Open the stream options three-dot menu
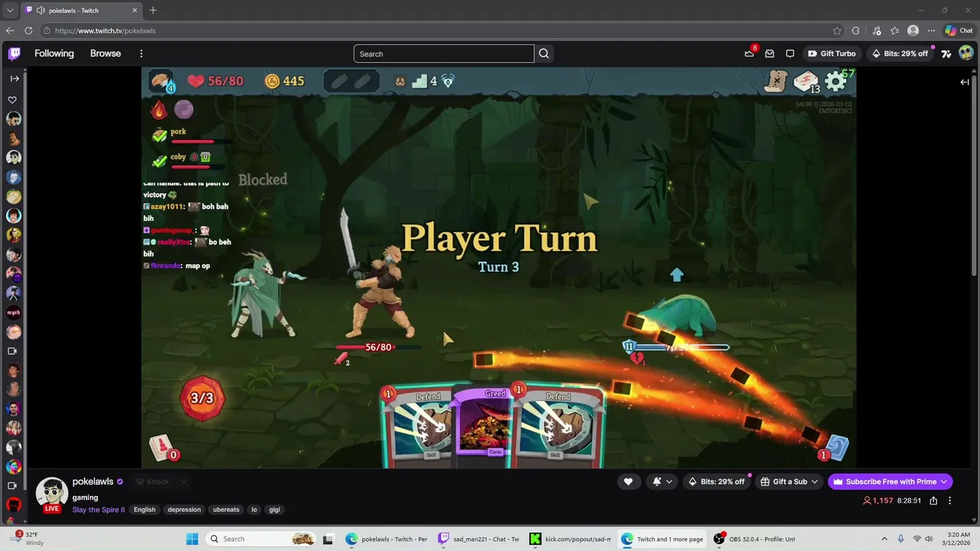Viewport: 980px width, 551px height. [x=950, y=500]
